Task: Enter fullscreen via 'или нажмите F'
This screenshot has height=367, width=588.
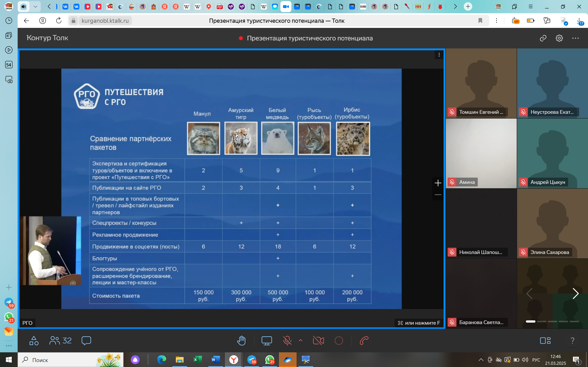Action: point(419,323)
